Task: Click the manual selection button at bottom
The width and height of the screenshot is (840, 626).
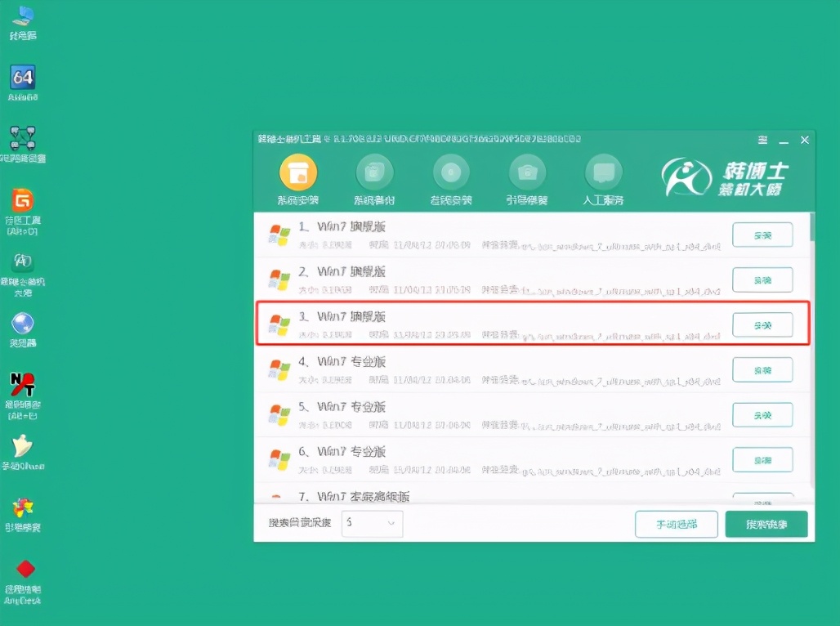Action: (x=675, y=525)
